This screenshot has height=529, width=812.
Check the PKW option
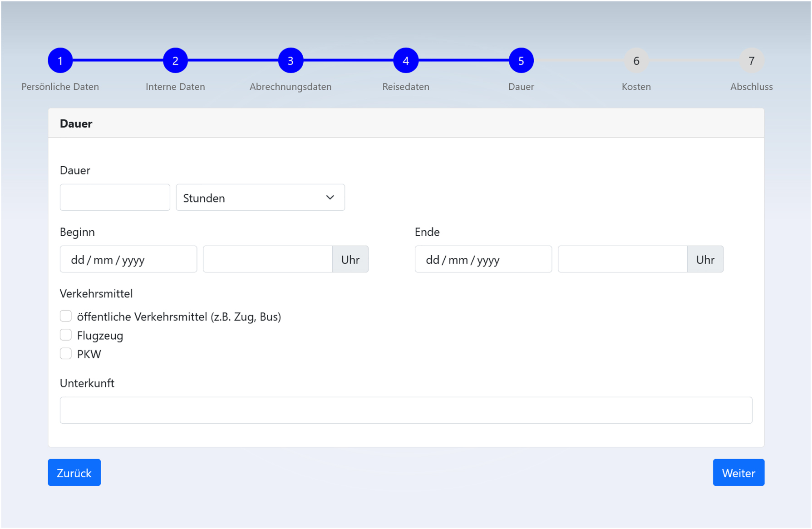point(65,353)
